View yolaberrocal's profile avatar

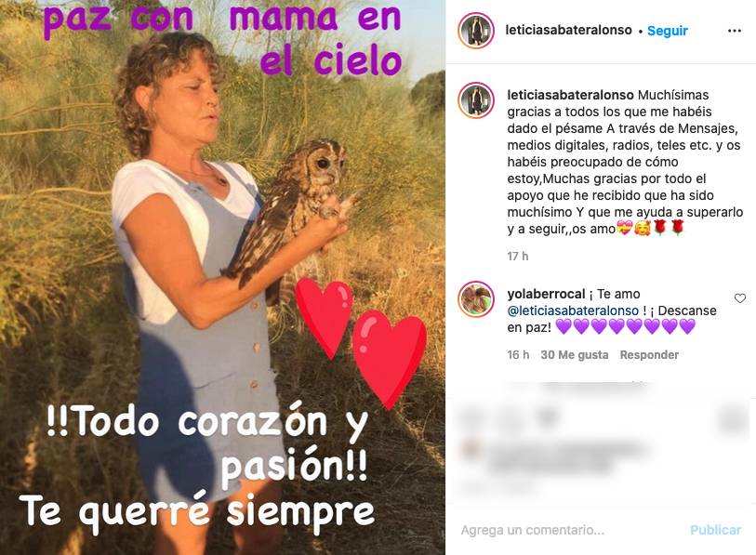click(x=476, y=299)
